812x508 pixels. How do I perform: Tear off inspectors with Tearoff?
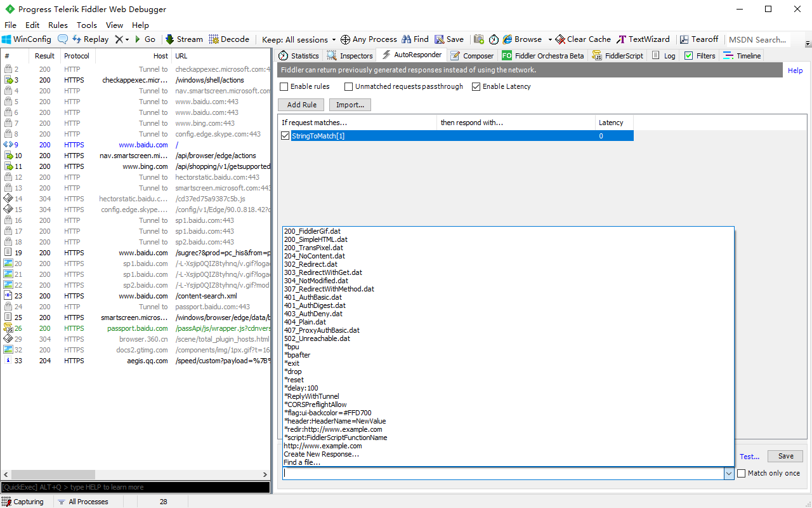coord(698,39)
